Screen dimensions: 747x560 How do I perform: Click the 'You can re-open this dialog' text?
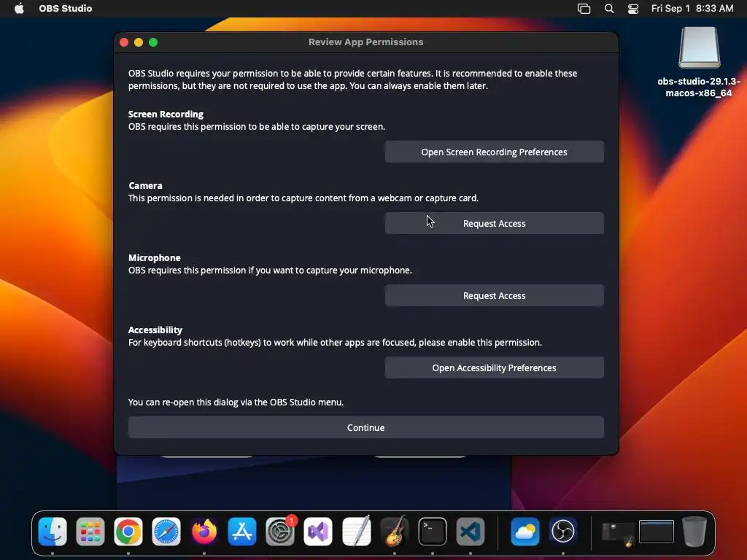coord(236,402)
